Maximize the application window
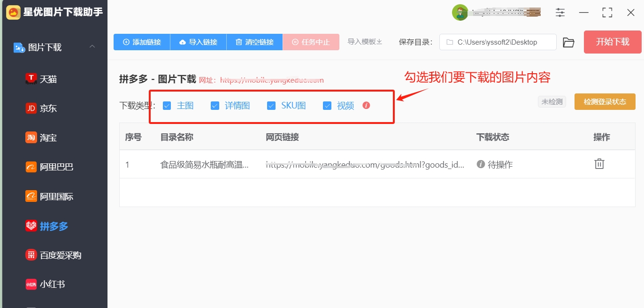Viewport: 644px width, 308px height. click(607, 13)
